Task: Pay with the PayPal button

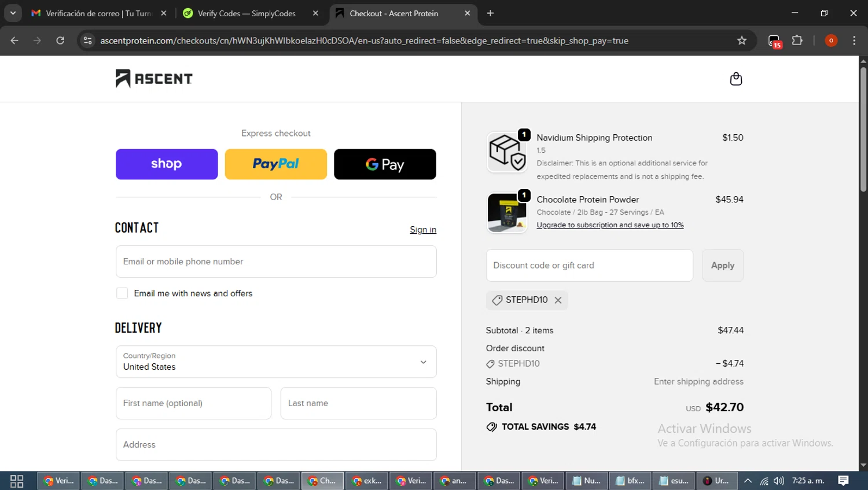Action: (276, 164)
